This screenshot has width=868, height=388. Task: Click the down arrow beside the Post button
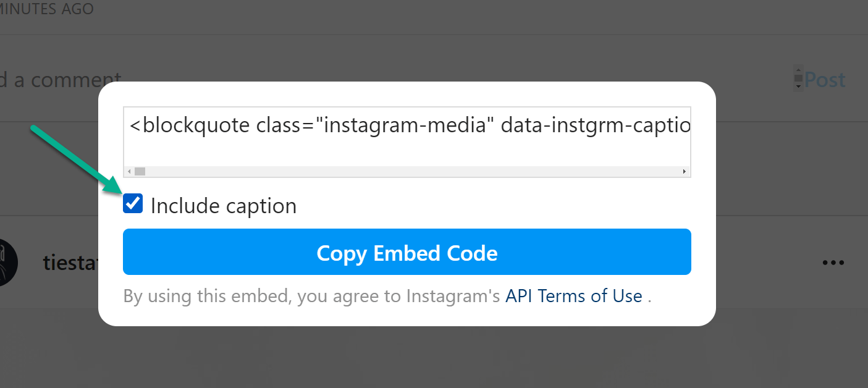[x=799, y=86]
